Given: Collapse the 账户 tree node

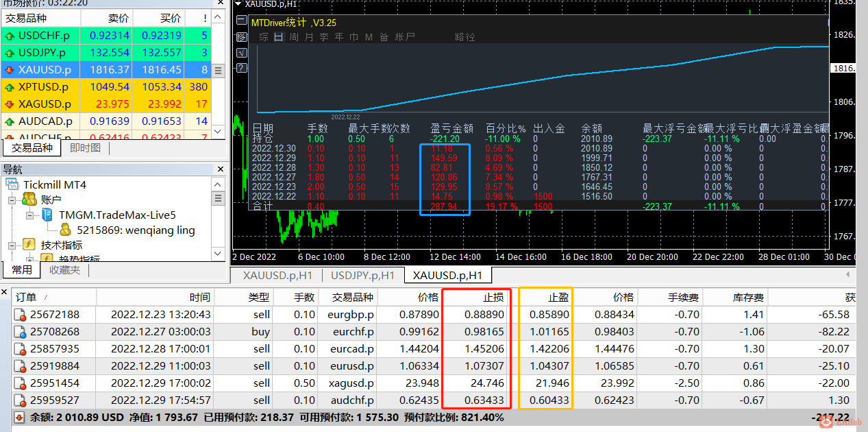Looking at the screenshot, I should pyautogui.click(x=12, y=200).
